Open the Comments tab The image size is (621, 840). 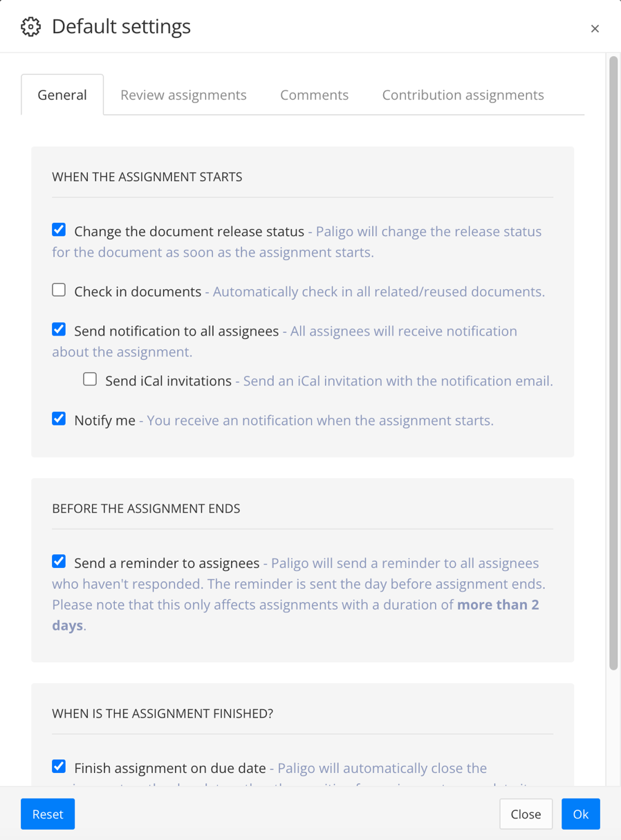314,95
